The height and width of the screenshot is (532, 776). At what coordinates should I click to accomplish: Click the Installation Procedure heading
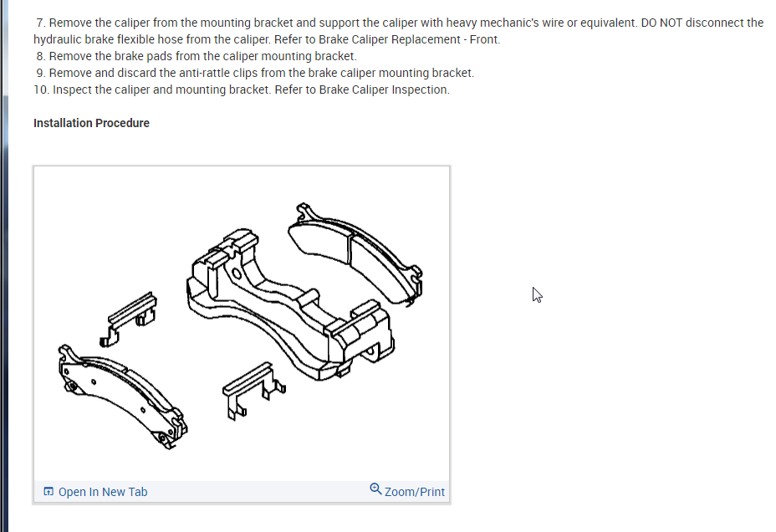tap(91, 123)
